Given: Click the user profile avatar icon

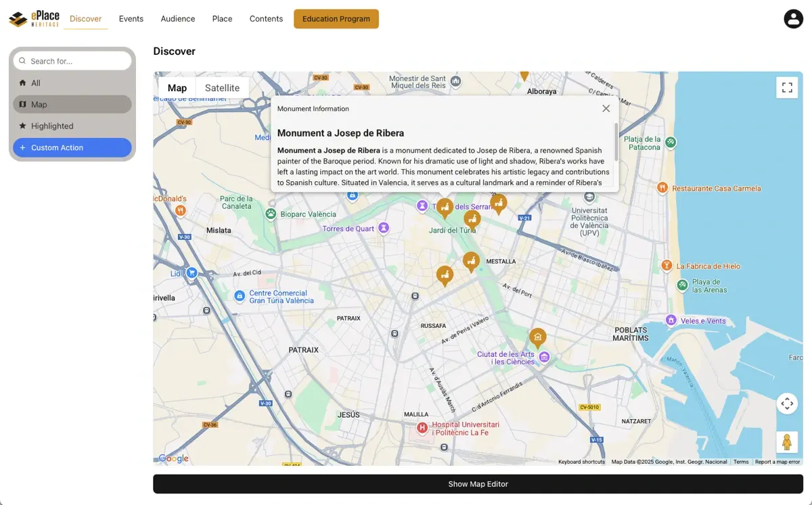Looking at the screenshot, I should pyautogui.click(x=793, y=19).
